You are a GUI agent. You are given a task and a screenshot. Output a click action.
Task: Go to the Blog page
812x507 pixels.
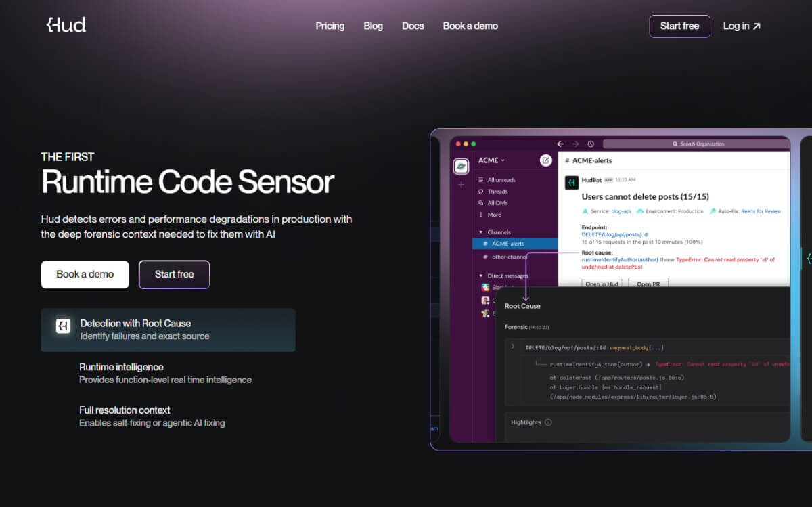(373, 26)
